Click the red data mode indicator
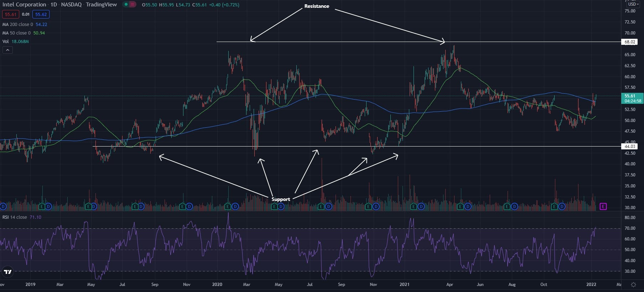The width and height of the screenshot is (644, 292). 133,5
